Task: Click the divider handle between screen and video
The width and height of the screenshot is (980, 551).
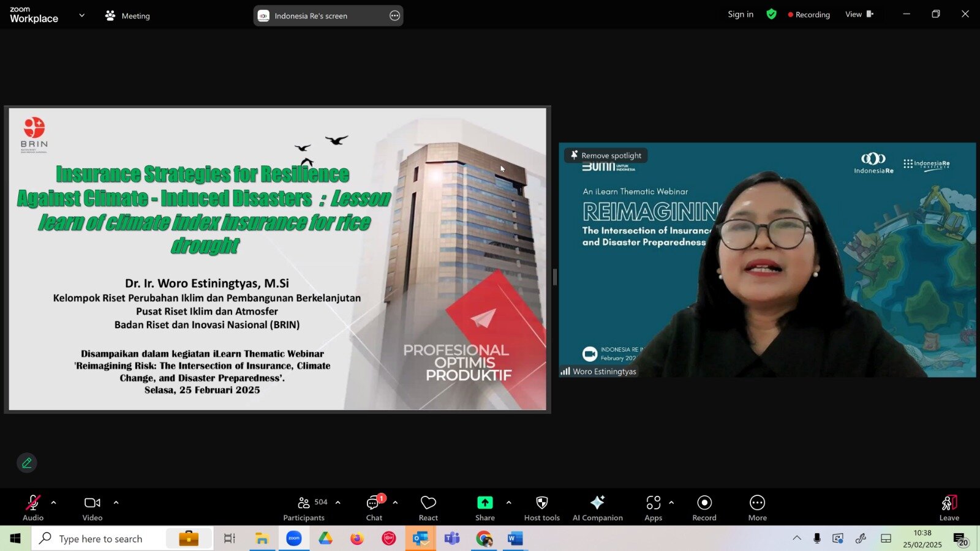Action: click(555, 277)
